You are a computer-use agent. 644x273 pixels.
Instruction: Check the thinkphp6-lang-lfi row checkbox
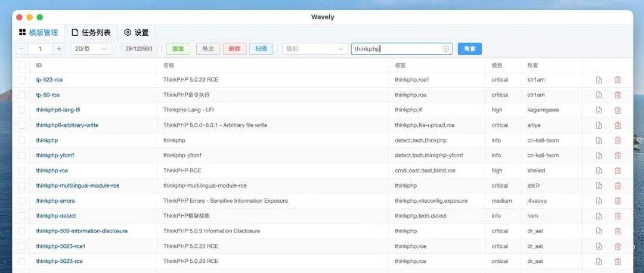22,110
